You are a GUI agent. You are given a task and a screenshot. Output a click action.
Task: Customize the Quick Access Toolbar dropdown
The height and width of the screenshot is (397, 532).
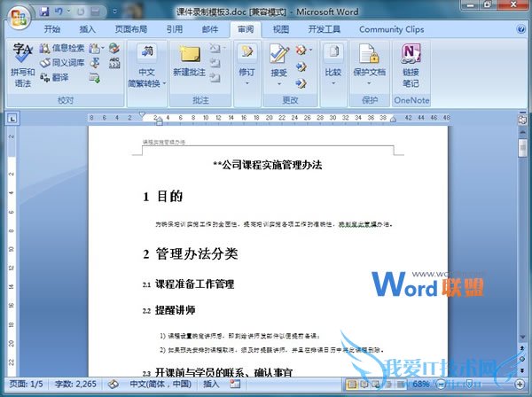click(114, 12)
